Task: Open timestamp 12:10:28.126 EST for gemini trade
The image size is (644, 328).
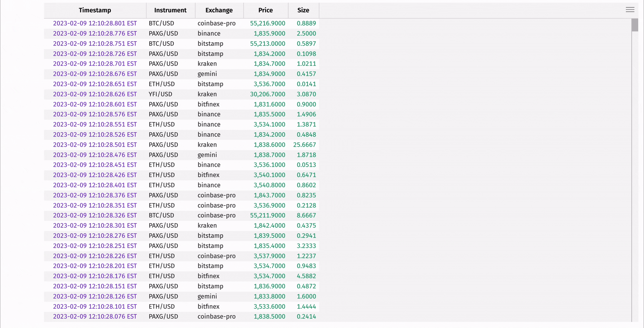Action: pyautogui.click(x=95, y=296)
